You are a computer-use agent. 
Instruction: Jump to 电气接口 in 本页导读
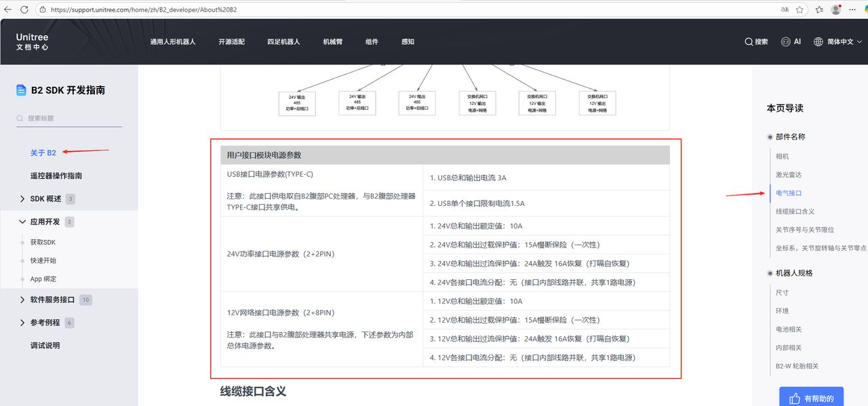789,193
